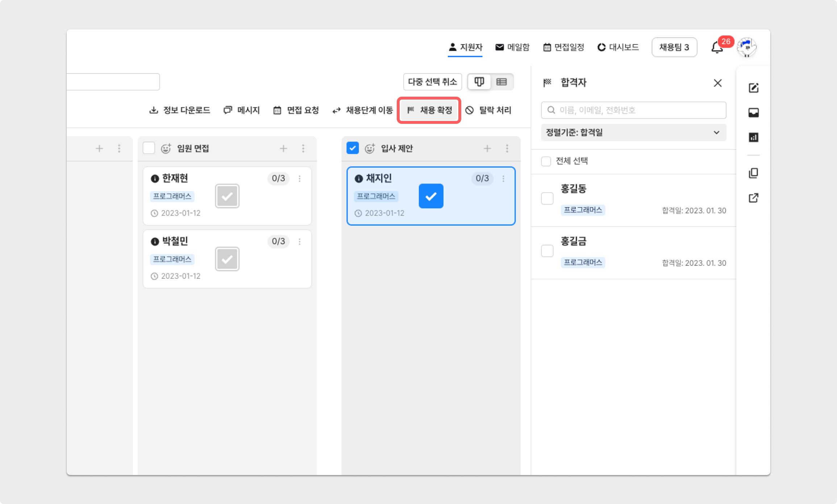Screen dimensions: 837x504
Task: Open the edit note sidebar icon
Action: 753,88
